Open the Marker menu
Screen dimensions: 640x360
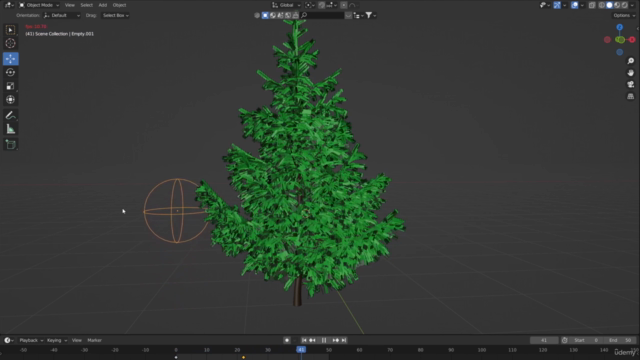95,340
